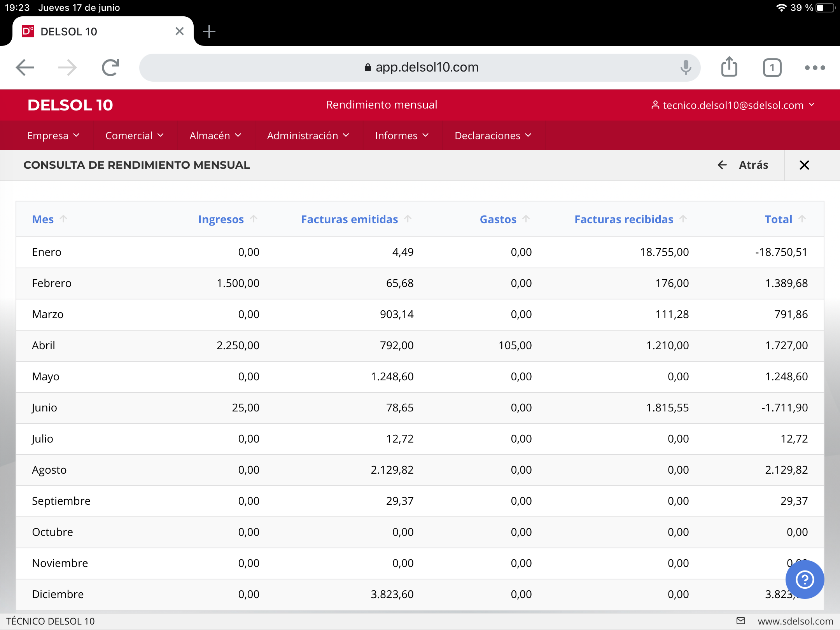Click the app.delsol10.com address field

(x=420, y=68)
